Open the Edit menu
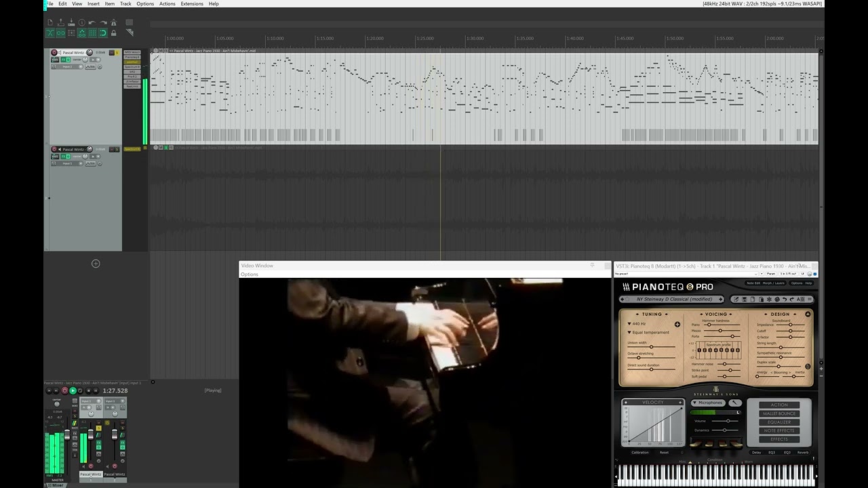868x488 pixels. click(62, 4)
